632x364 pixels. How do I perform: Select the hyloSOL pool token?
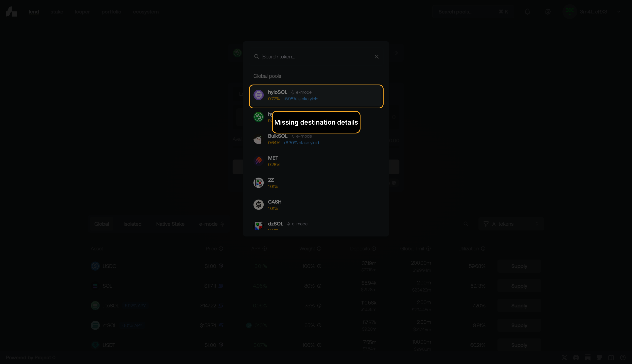click(x=316, y=96)
